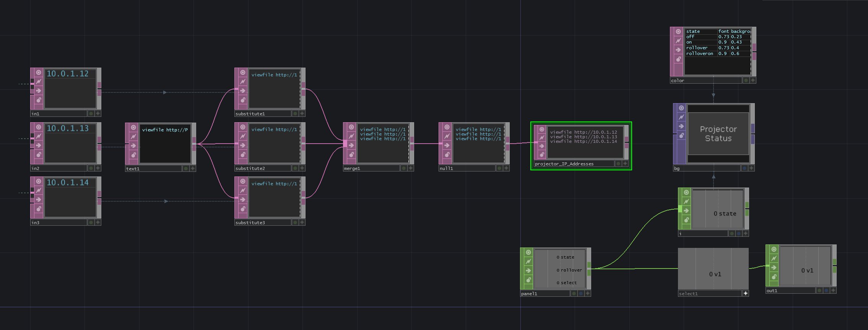Click the in2 node viewer showing 10.0.1.13
868x330 pixels.
click(x=70, y=143)
